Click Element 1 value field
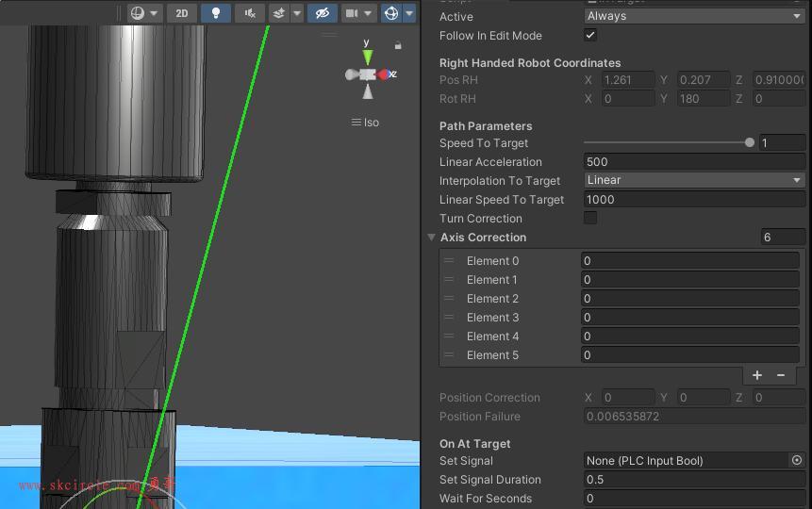Image resolution: width=812 pixels, height=509 pixels. pyautogui.click(x=690, y=280)
